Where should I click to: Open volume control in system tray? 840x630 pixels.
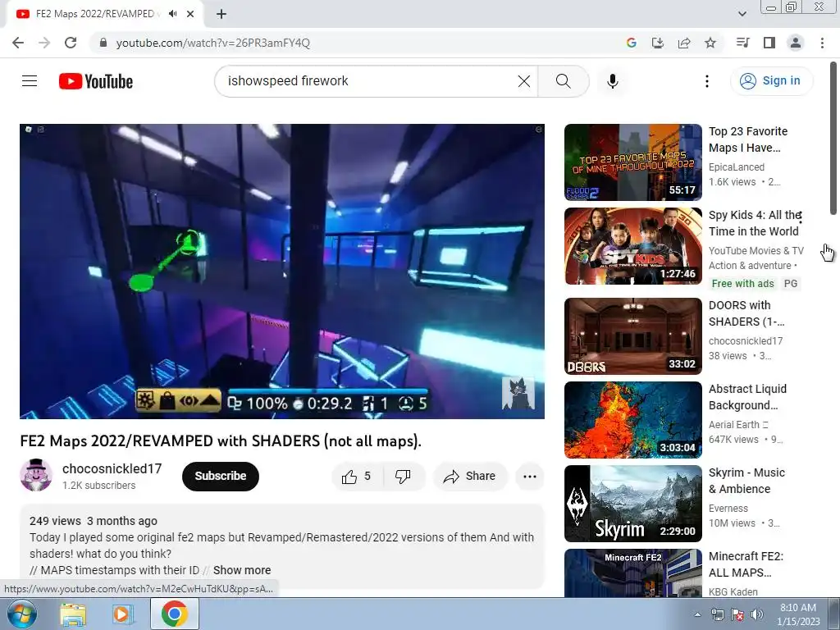(x=757, y=614)
